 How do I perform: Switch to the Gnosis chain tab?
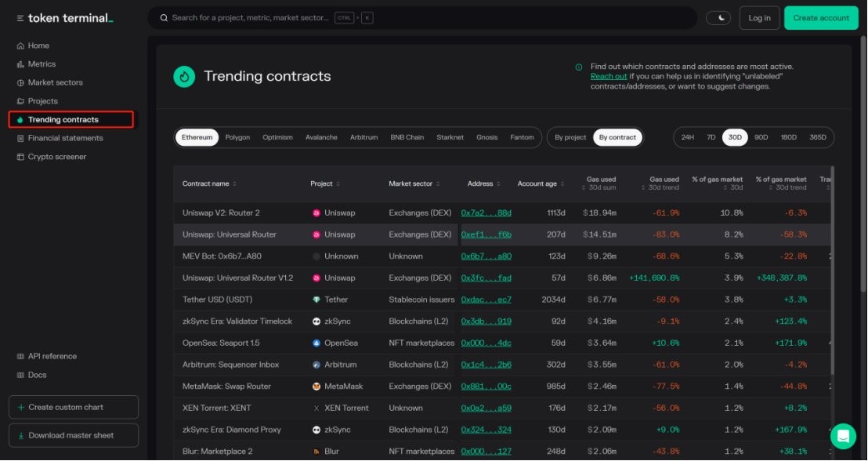coord(487,137)
